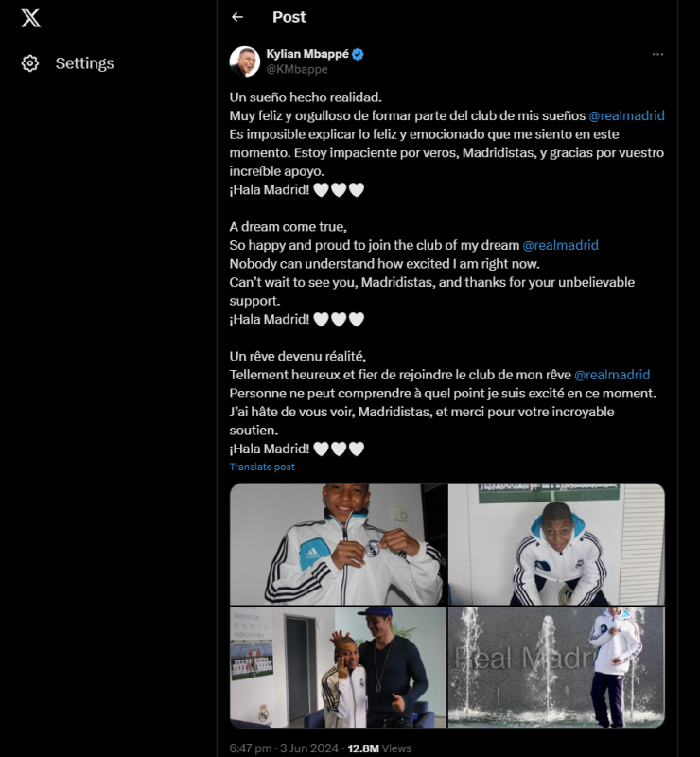Click the X logo icon
Image resolution: width=700 pixels, height=757 pixels.
coord(30,17)
